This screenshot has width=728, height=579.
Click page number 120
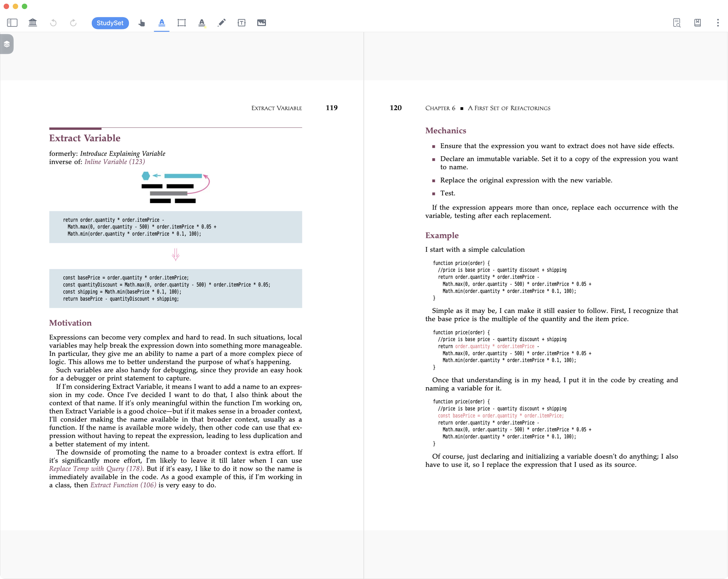396,108
